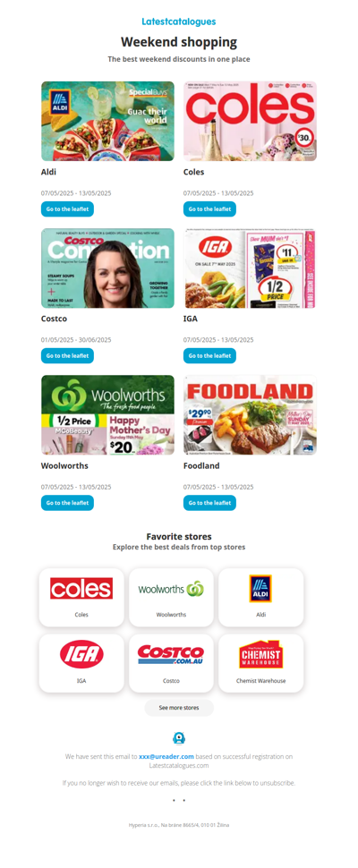Click the Latestcatalogues logo at top
The width and height of the screenshot is (358, 868).
click(x=179, y=21)
